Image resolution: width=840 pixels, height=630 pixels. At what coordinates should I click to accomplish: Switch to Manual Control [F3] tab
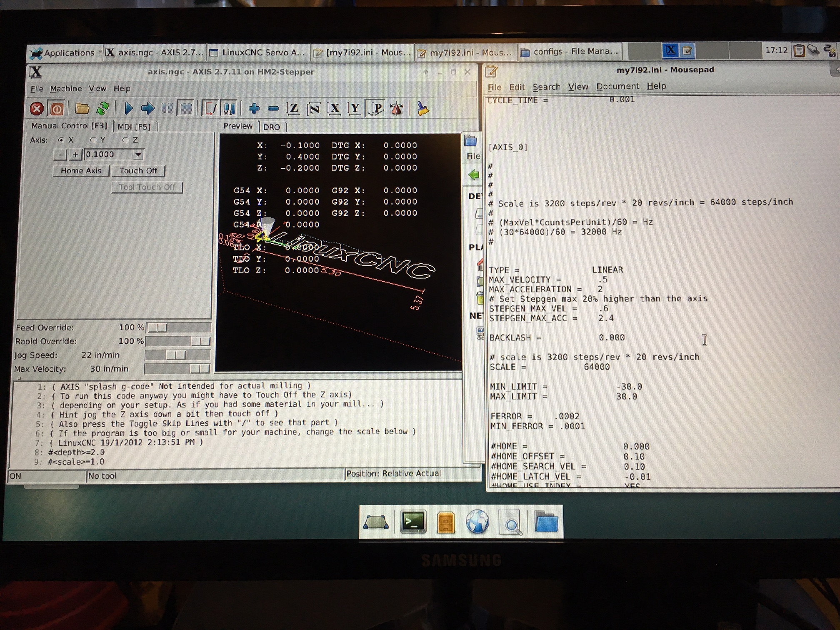[x=69, y=126]
